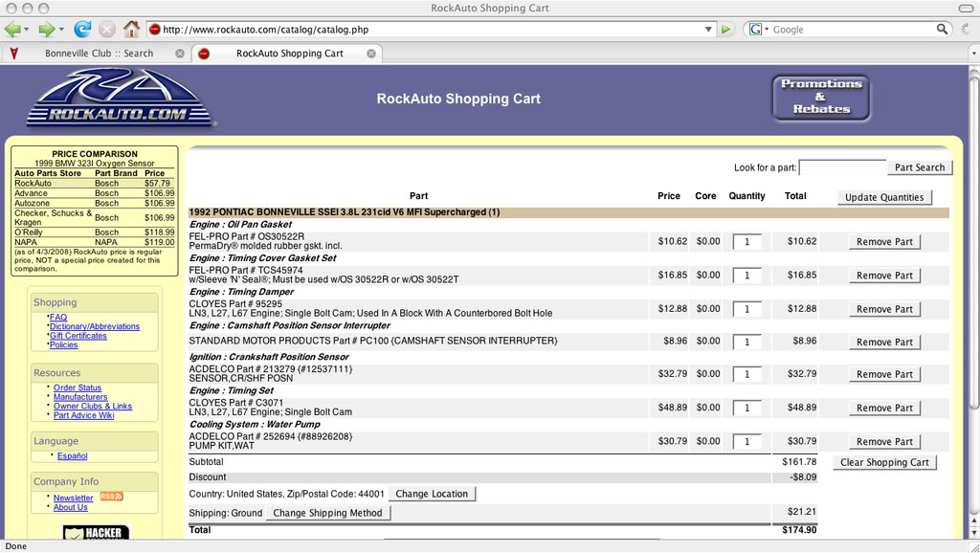Go to the Home page icon
Screen dimensions: 980x553
131,29
